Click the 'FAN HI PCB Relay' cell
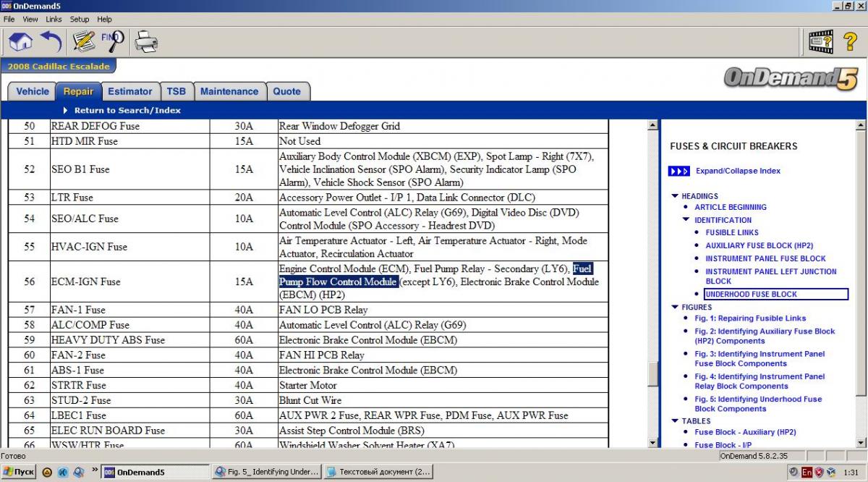868x482 pixels. [x=443, y=355]
